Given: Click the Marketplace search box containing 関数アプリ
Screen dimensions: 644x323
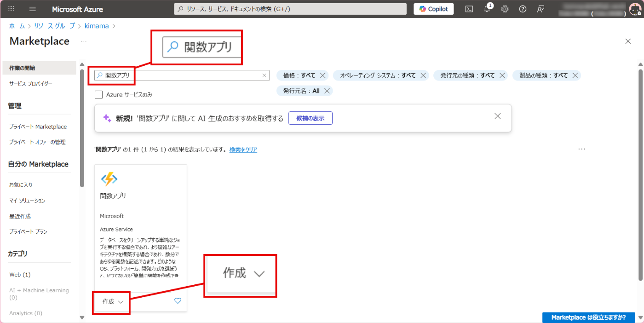Looking at the screenshot, I should [x=182, y=75].
